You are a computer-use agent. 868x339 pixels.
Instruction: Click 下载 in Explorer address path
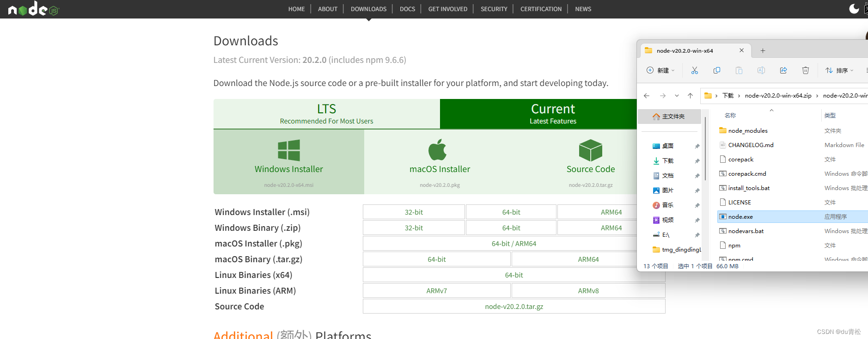pos(728,96)
